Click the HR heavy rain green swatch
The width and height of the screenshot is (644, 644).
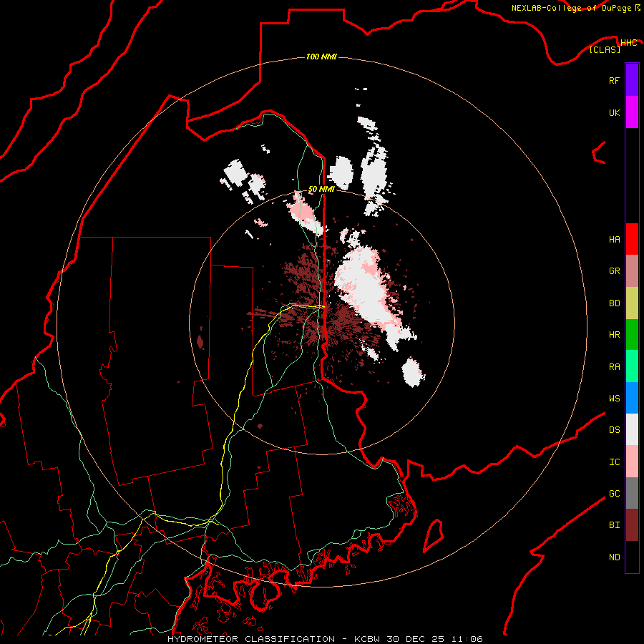tap(632, 334)
